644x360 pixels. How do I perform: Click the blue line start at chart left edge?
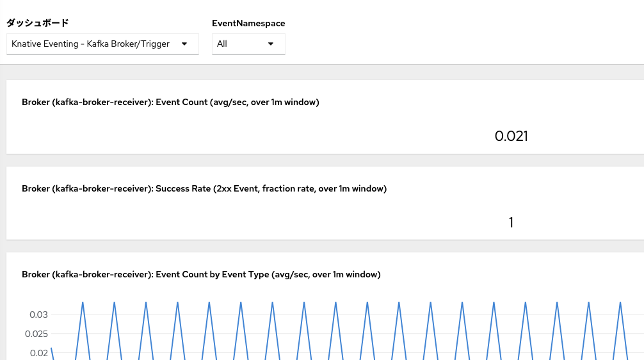point(52,348)
